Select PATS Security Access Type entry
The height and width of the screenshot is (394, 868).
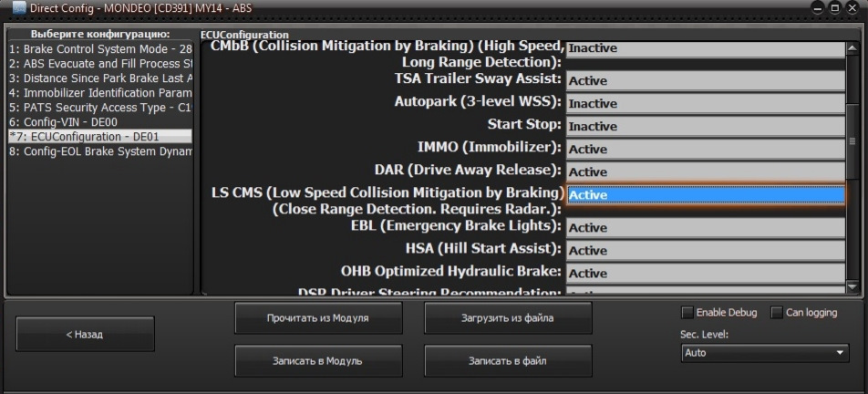click(100, 108)
